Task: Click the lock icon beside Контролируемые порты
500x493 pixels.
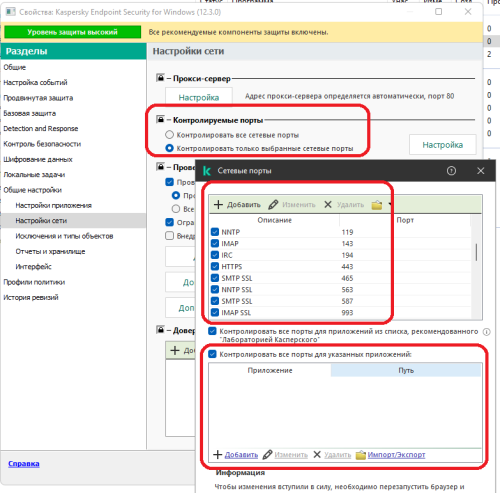Action: [x=161, y=119]
